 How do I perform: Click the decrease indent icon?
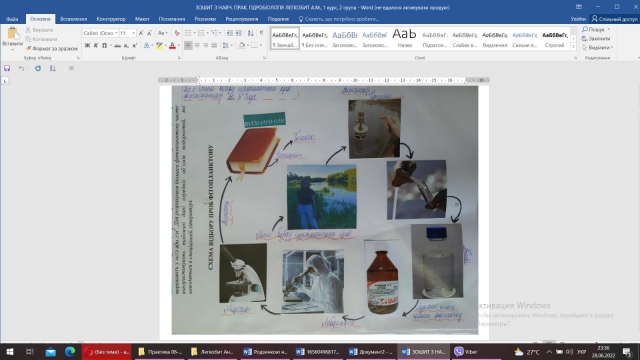click(230, 33)
